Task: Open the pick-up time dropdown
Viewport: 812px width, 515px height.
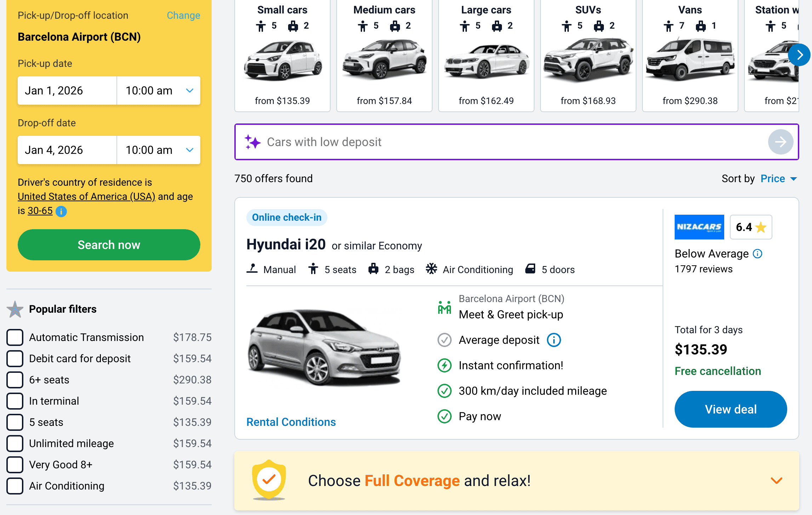Action: click(158, 91)
